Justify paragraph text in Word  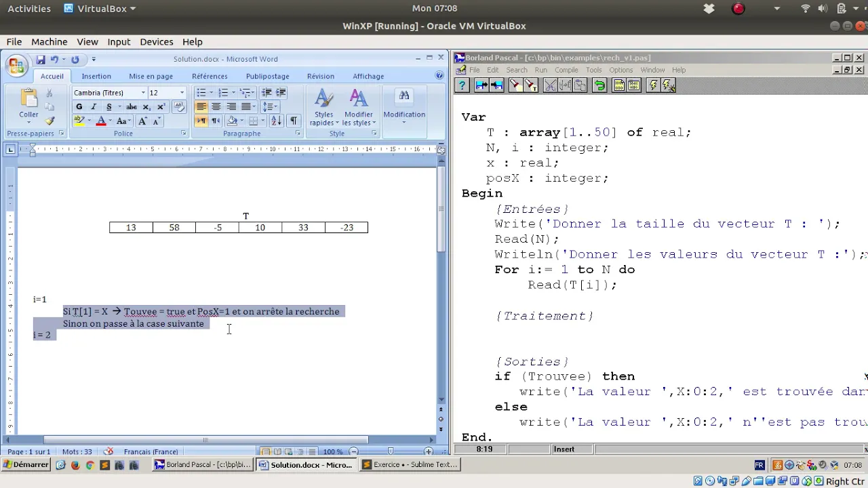click(x=246, y=107)
